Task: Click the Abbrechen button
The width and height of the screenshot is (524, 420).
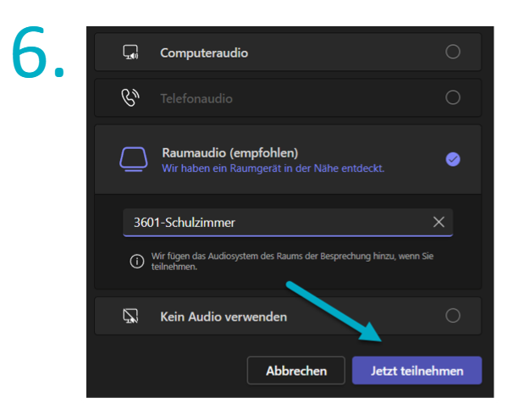Action: [295, 371]
